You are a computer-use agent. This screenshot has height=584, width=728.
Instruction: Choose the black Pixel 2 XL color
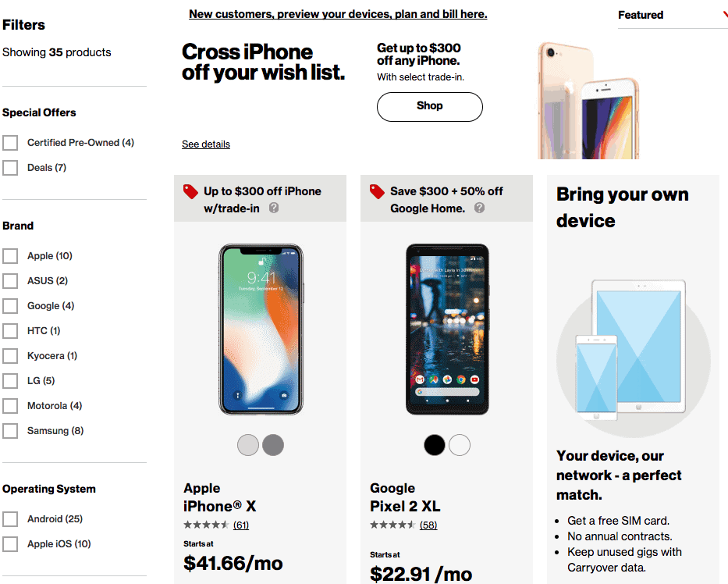coord(435,445)
